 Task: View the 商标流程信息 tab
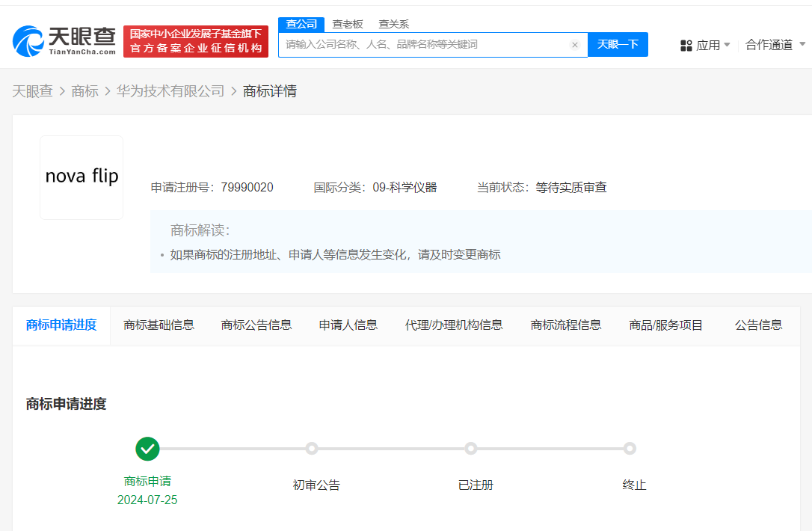click(566, 325)
